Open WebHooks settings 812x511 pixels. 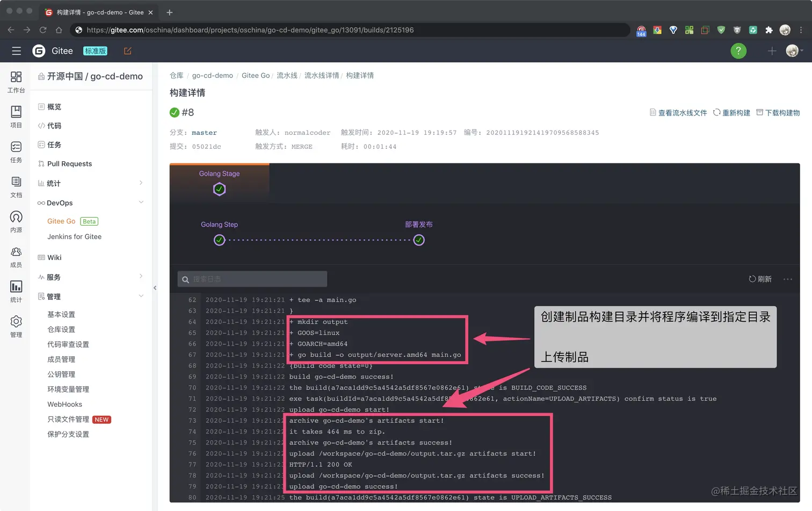point(64,404)
